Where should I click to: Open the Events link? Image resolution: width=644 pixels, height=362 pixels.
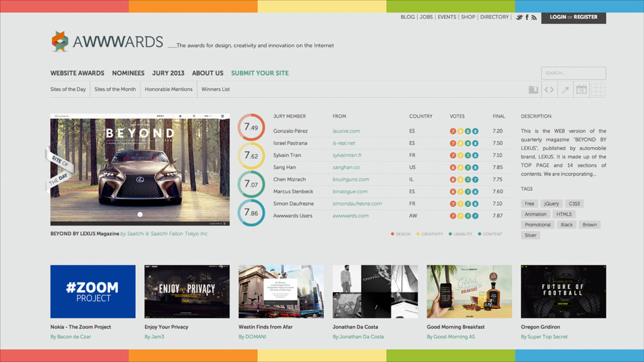point(447,17)
